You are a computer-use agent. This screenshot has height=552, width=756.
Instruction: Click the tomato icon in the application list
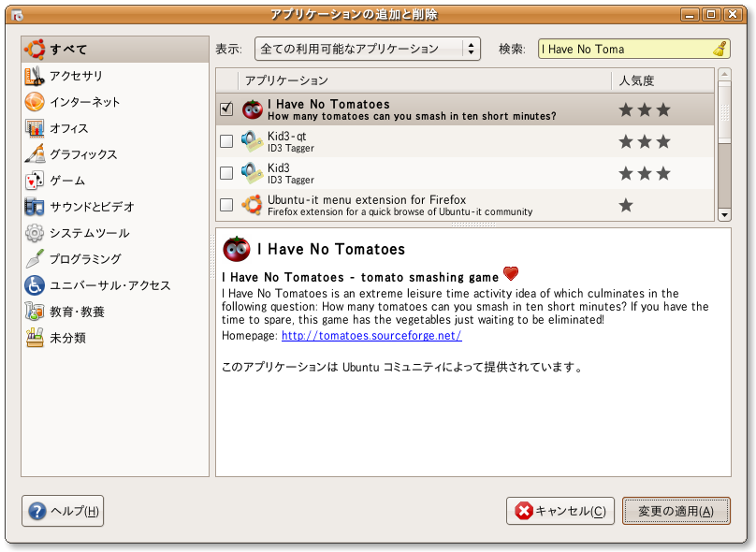(253, 109)
